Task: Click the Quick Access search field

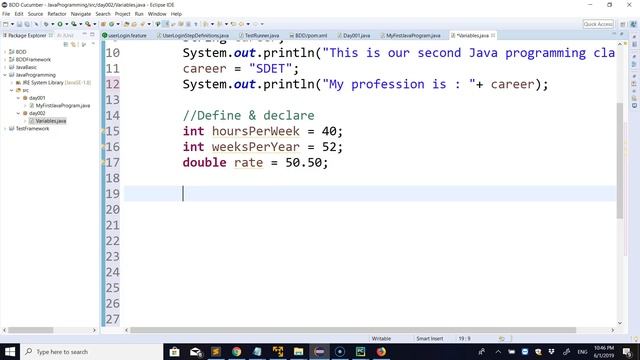Action: (598, 24)
